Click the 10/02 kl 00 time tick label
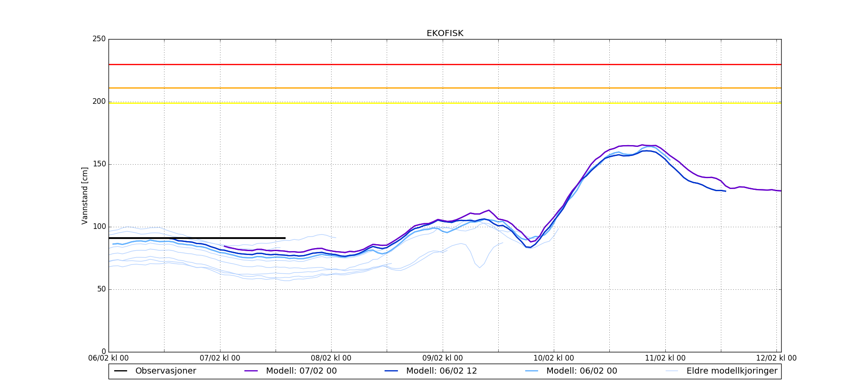868x391 pixels. coord(554,358)
